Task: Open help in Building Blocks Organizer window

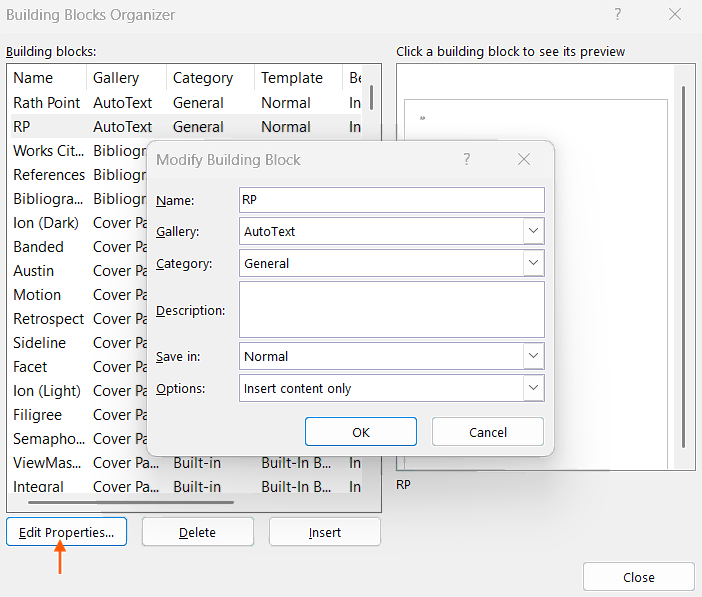Action: pos(618,14)
